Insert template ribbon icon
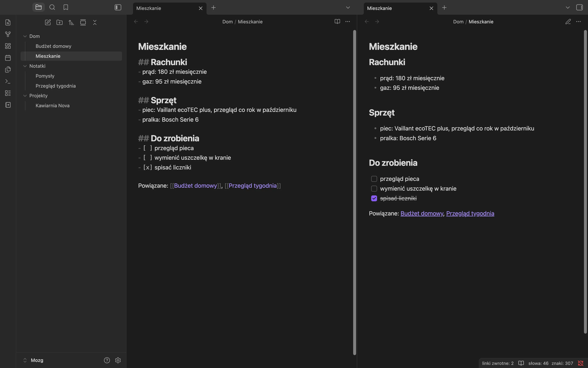Image resolution: width=588 pixels, height=368 pixels. tap(8, 70)
